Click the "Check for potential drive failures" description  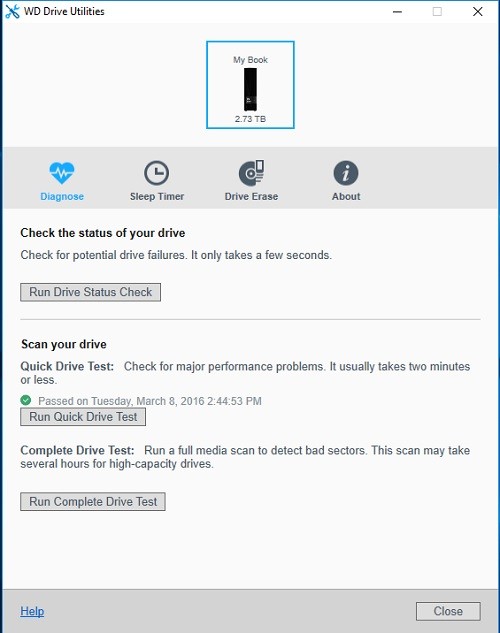[176, 255]
